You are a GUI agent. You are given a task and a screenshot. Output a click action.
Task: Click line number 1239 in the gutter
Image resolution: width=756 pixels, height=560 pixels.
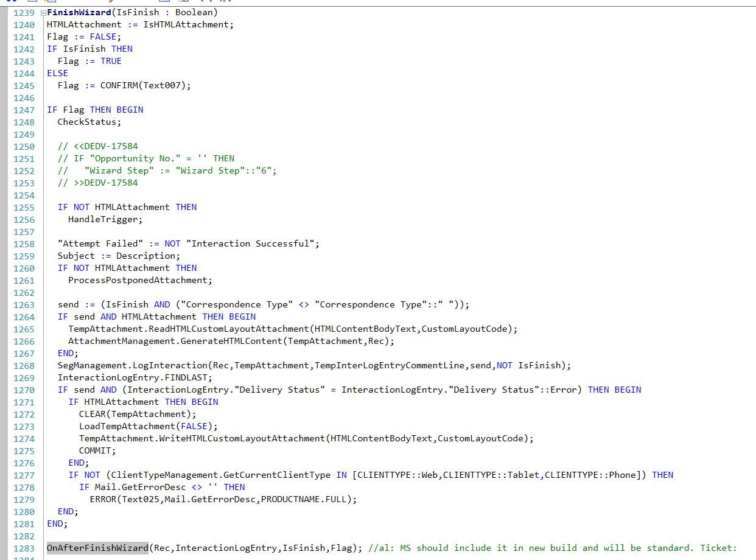[x=25, y=12]
